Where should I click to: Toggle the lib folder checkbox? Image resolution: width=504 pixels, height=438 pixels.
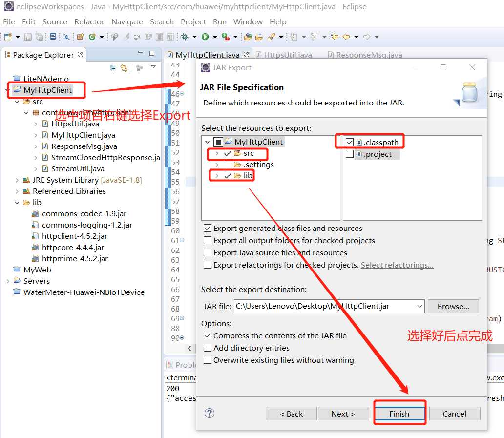point(227,175)
